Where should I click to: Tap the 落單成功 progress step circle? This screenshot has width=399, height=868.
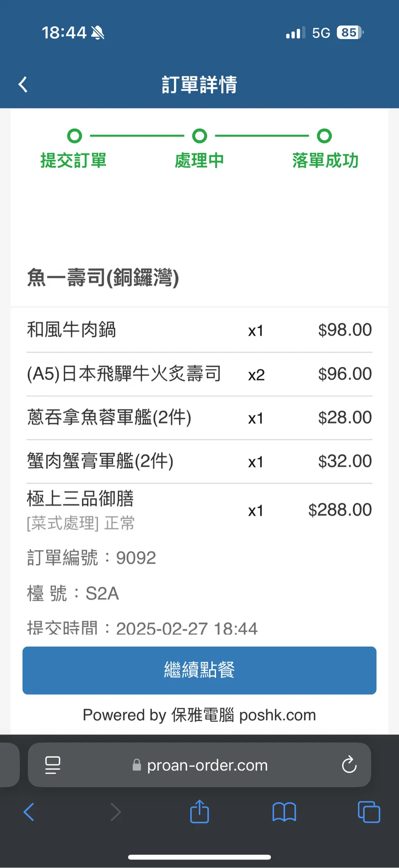[324, 136]
